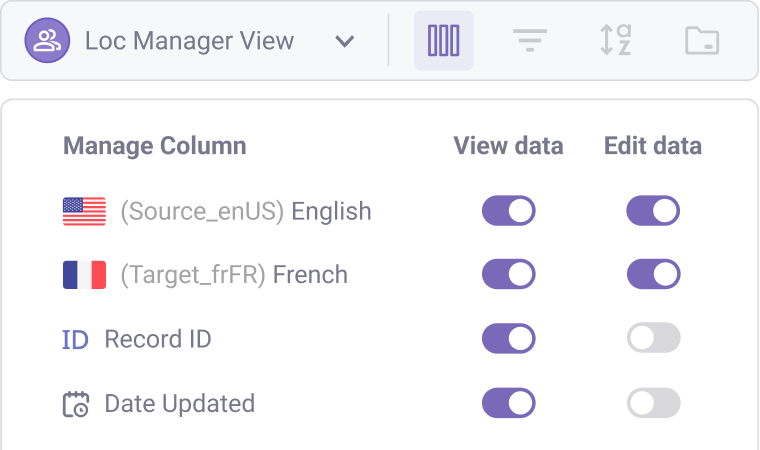Expand the Loc Manager View chevron
This screenshot has height=450, width=760.
click(345, 41)
